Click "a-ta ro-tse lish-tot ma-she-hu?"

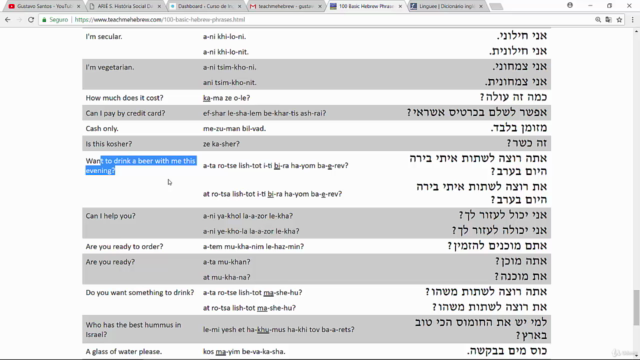point(253,292)
